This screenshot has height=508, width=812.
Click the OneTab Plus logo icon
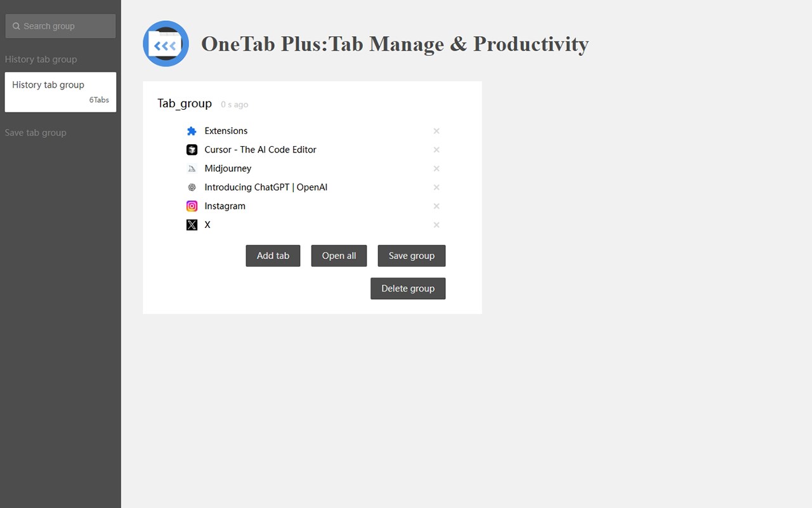coord(166,44)
